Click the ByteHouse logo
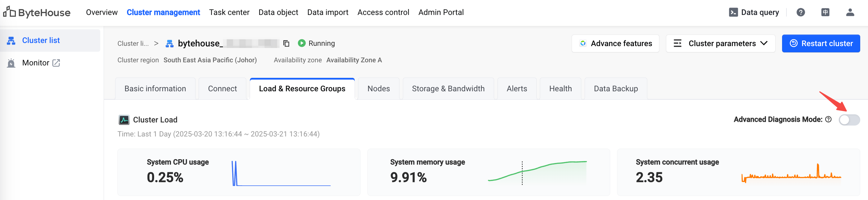The height and width of the screenshot is (200, 868). pyautogui.click(x=37, y=12)
